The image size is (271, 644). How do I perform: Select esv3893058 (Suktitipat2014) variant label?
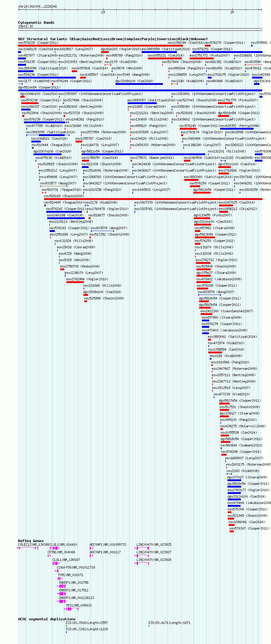click(x=166, y=49)
